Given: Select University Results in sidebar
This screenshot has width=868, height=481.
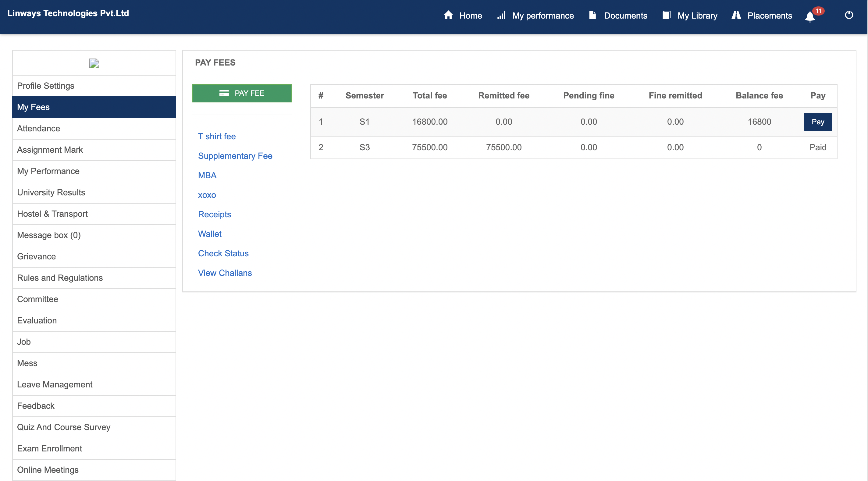Looking at the screenshot, I should click(x=94, y=193).
